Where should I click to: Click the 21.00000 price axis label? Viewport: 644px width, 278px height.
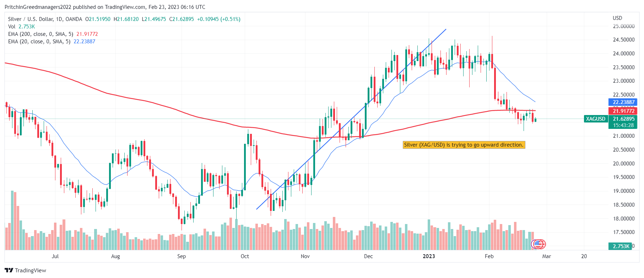coord(624,136)
